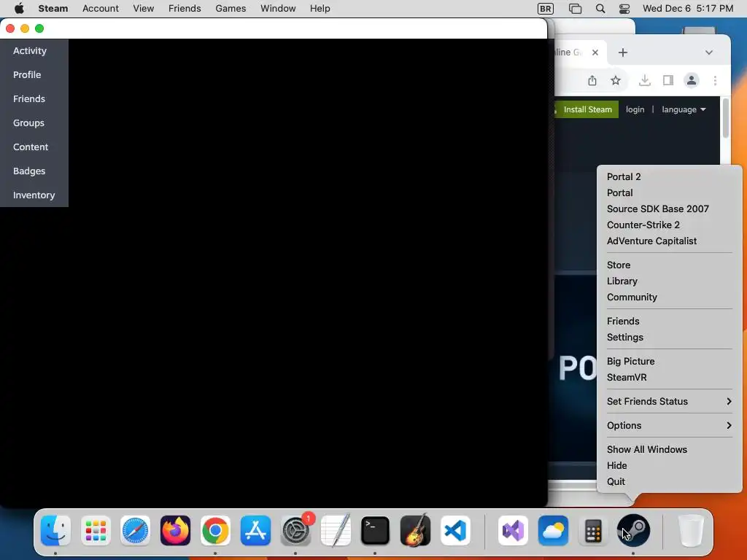The image size is (747, 560).
Task: Open Control Center in menu bar
Action: point(624,9)
